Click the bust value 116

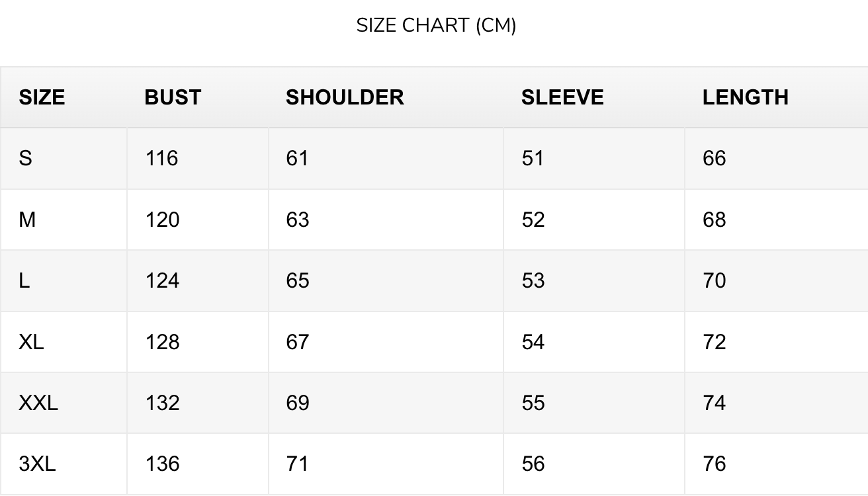(162, 158)
